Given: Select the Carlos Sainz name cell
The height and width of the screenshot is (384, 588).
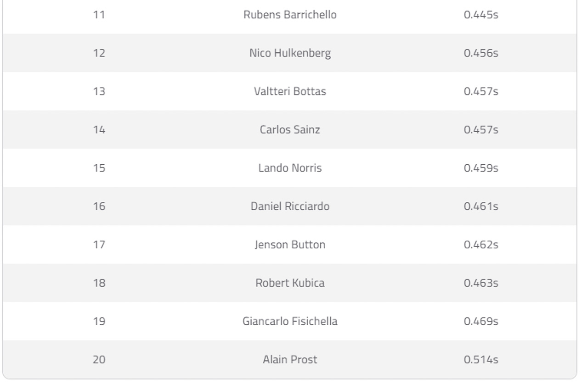Looking at the screenshot, I should pos(290,130).
